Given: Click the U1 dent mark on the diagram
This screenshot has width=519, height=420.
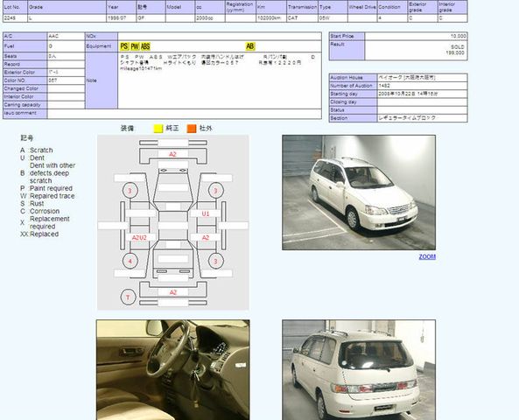Looking at the screenshot, I should [206, 213].
